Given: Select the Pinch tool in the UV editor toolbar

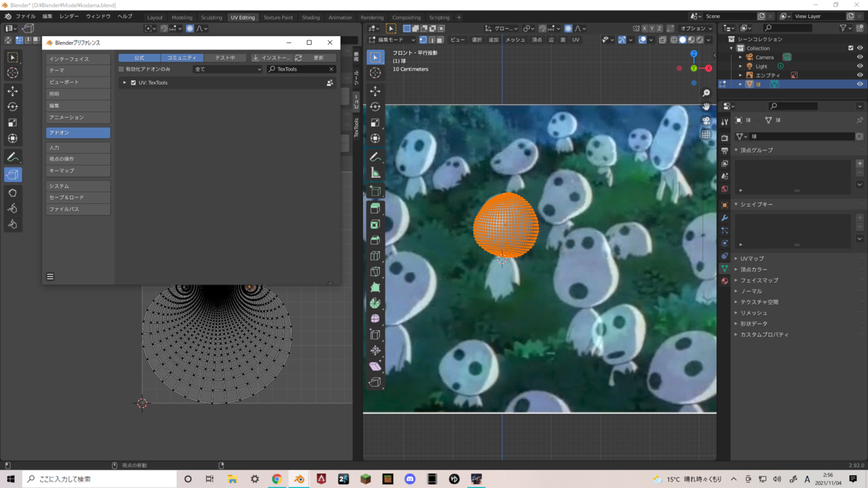Looking at the screenshot, I should click(x=12, y=225).
